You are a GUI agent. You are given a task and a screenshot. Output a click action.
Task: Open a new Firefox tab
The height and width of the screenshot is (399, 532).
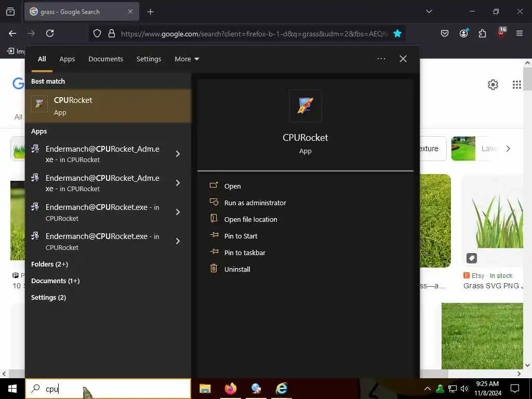pos(151,12)
